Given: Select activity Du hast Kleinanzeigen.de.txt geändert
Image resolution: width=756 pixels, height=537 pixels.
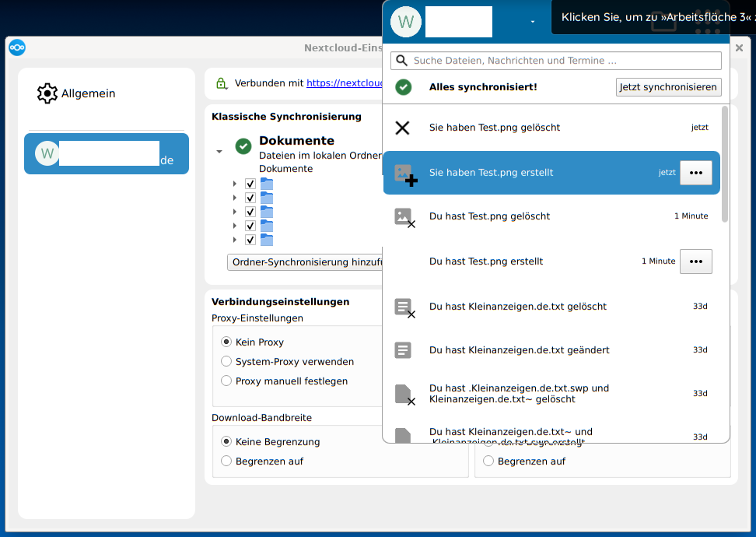Looking at the screenshot, I should click(551, 349).
